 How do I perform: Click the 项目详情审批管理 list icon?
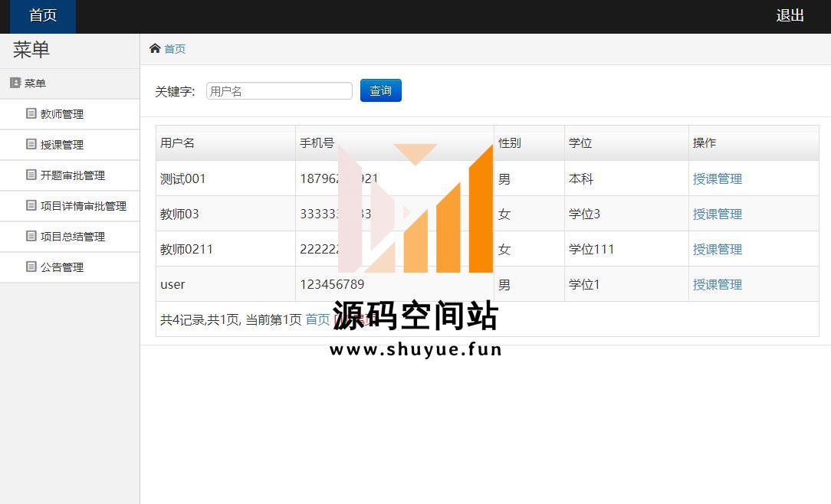(31, 205)
